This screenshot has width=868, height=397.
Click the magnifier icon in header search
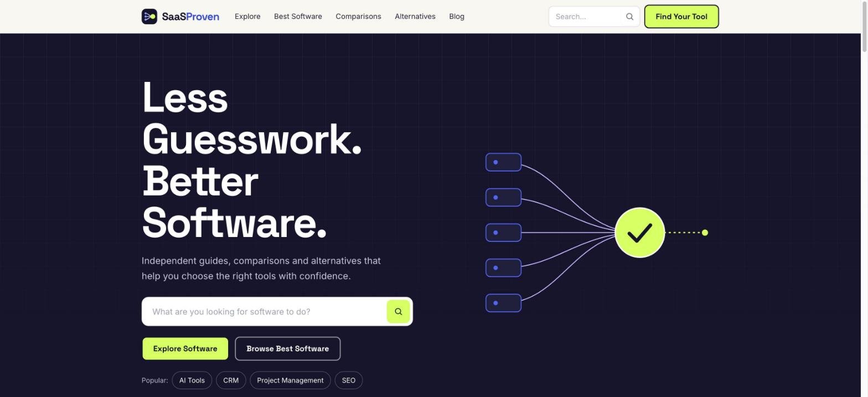[x=629, y=17]
